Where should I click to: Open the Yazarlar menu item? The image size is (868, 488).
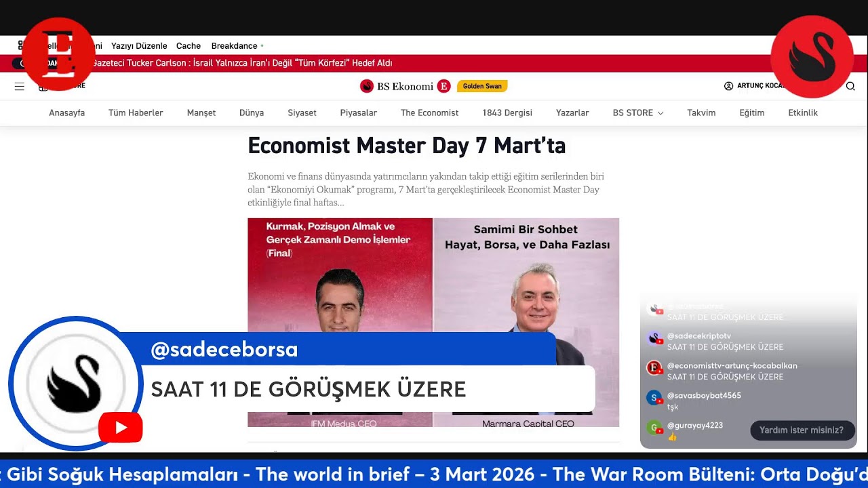coord(572,113)
